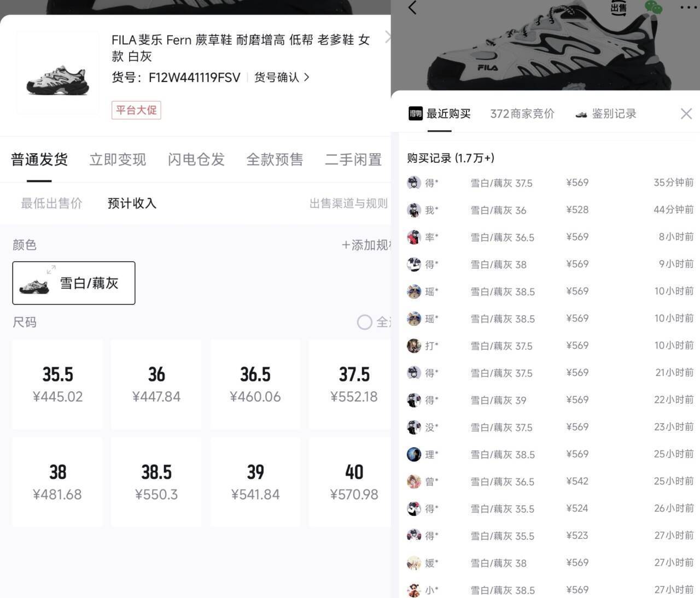Click the 8小时前 timestamp
Viewport: 700px width, 598px height.
[676, 237]
